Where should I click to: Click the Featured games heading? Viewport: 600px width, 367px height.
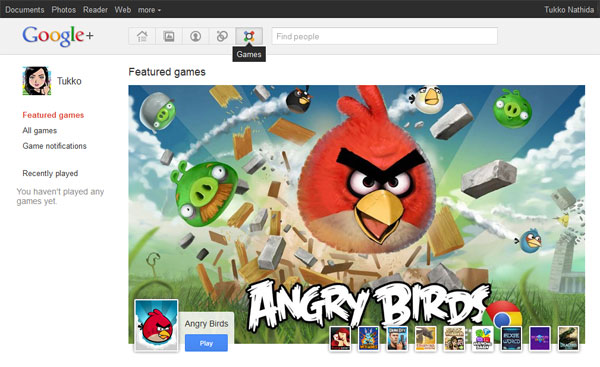coord(167,72)
